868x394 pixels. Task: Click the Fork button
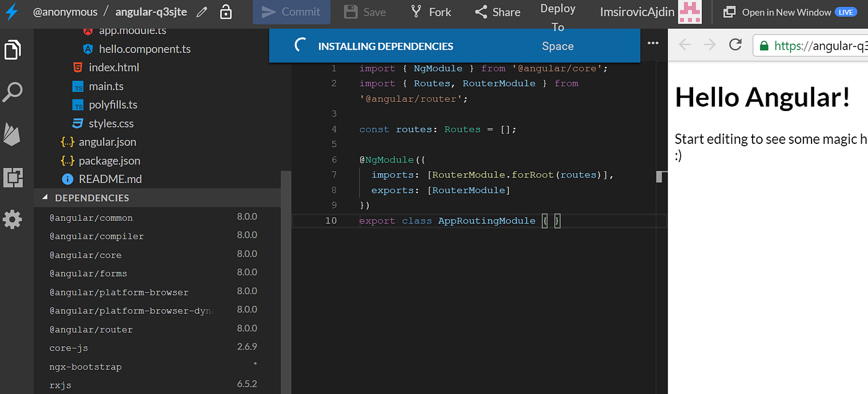(430, 11)
